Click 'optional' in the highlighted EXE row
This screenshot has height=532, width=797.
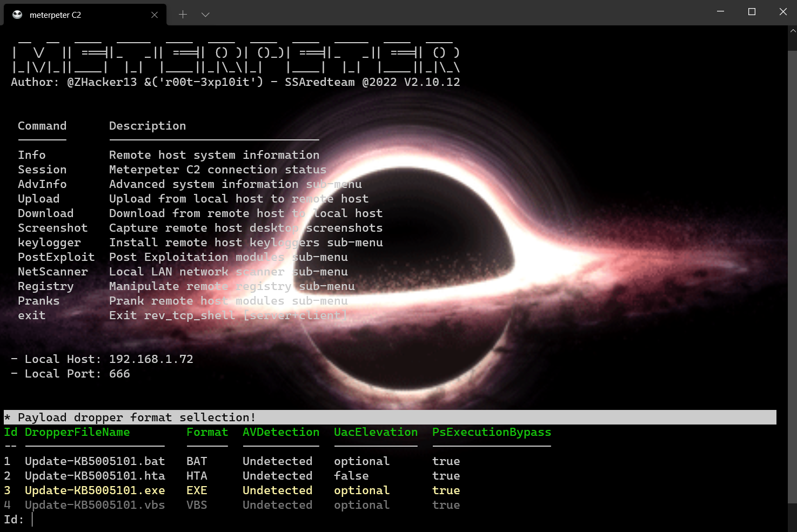tap(362, 490)
